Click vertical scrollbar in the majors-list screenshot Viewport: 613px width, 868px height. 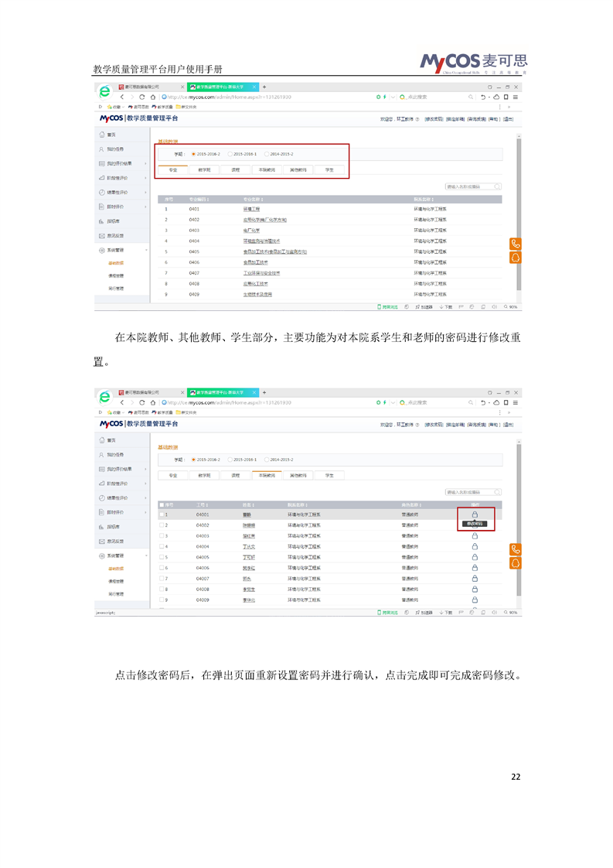(519, 213)
